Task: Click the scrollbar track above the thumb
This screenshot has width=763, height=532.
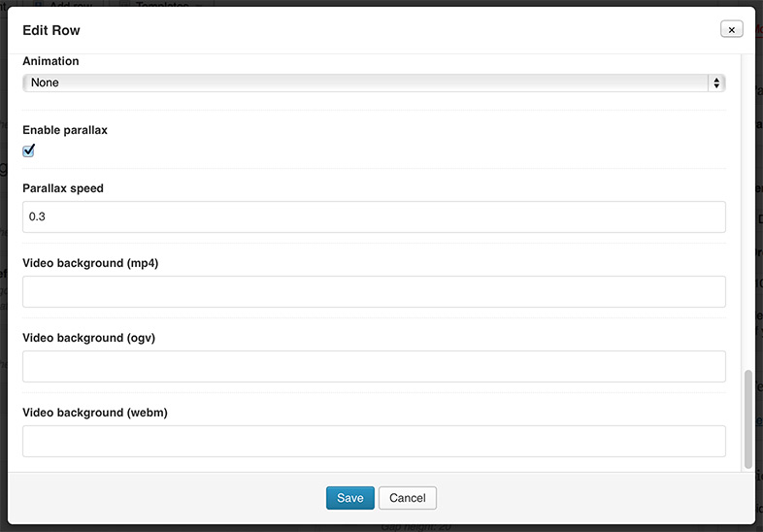Action: pos(747,212)
